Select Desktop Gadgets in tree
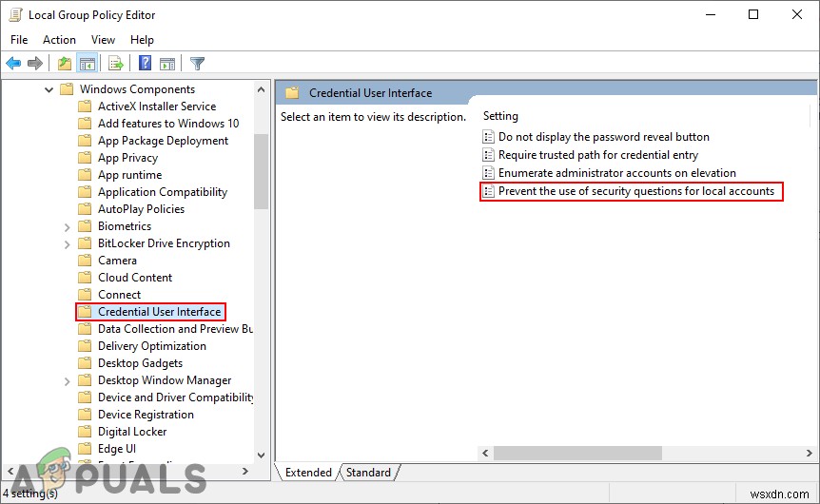This screenshot has width=820, height=504. tap(140, 363)
